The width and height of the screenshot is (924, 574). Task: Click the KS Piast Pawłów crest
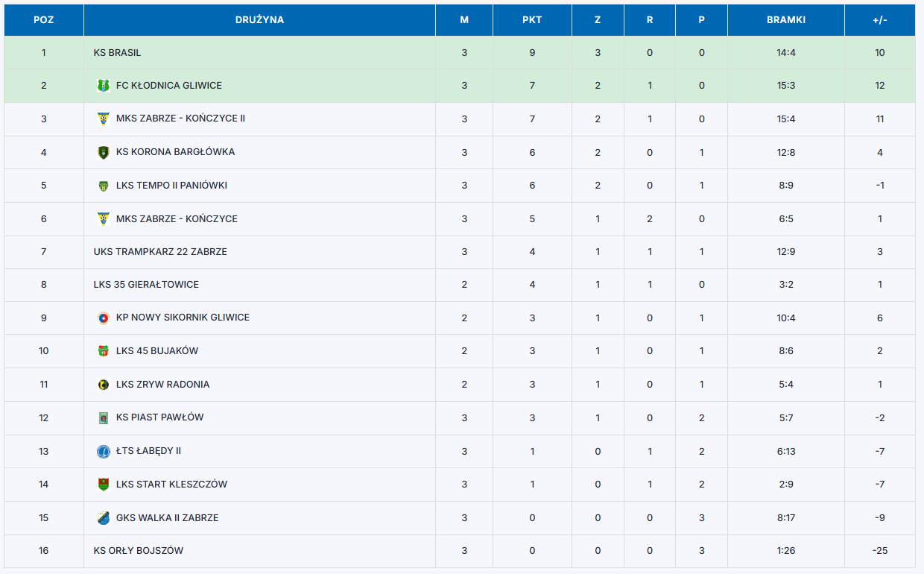coord(103,417)
